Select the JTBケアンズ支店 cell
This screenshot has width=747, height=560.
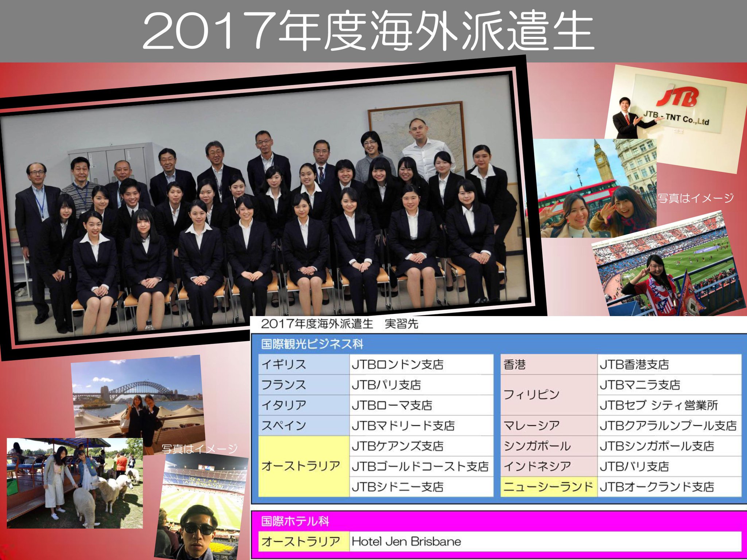pyautogui.click(x=421, y=446)
